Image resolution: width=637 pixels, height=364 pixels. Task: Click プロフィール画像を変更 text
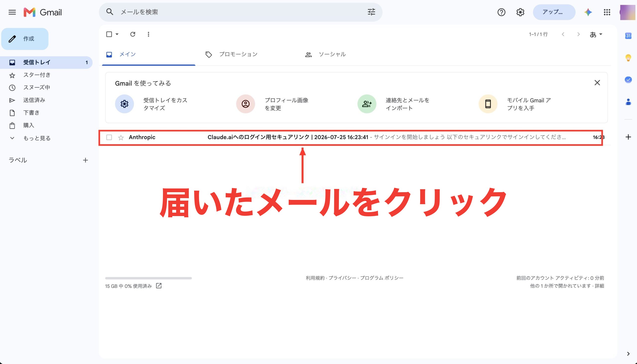[x=286, y=104]
